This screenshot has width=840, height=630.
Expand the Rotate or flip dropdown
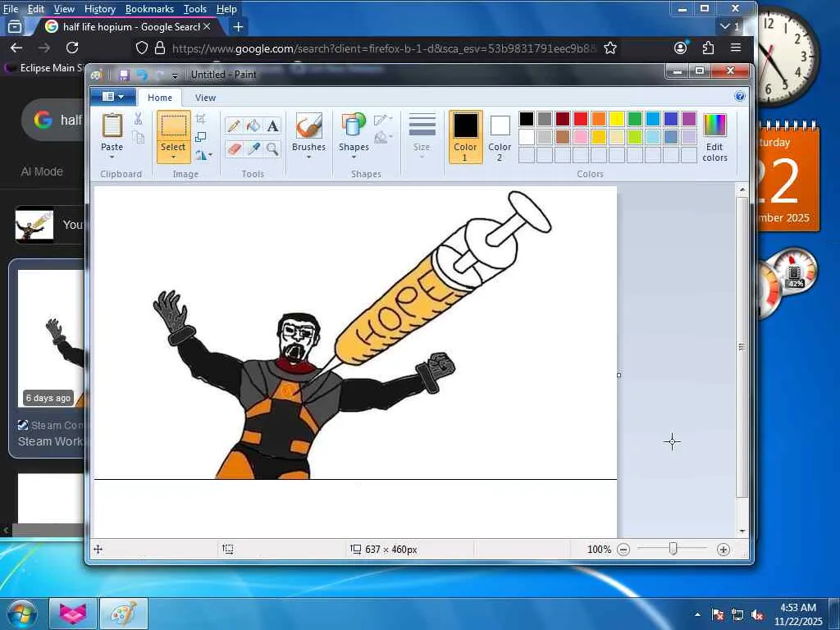203,155
